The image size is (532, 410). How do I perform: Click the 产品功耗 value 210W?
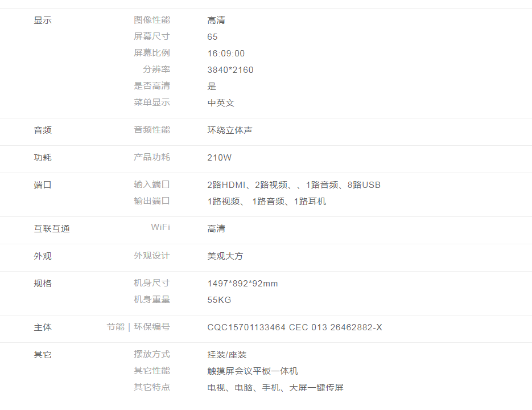click(220, 158)
